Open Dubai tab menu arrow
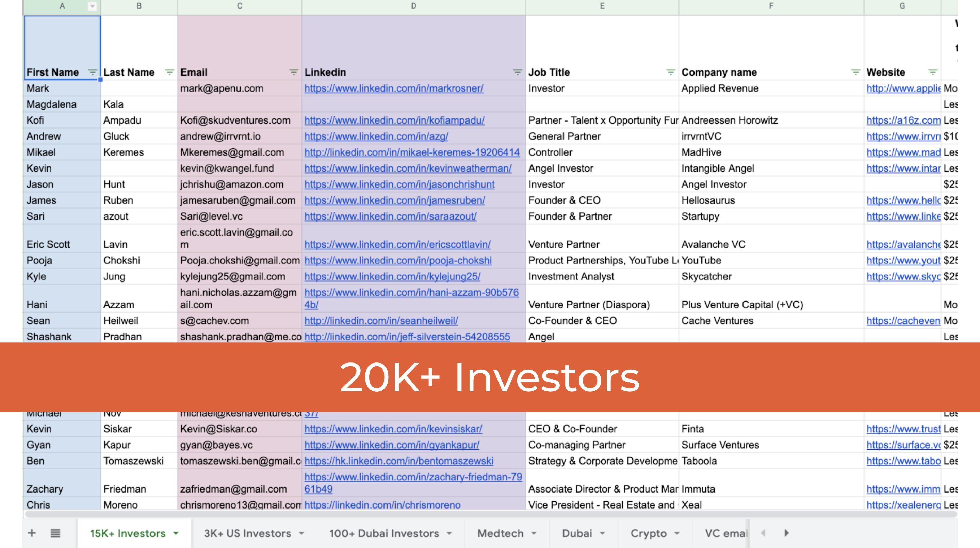 602,534
